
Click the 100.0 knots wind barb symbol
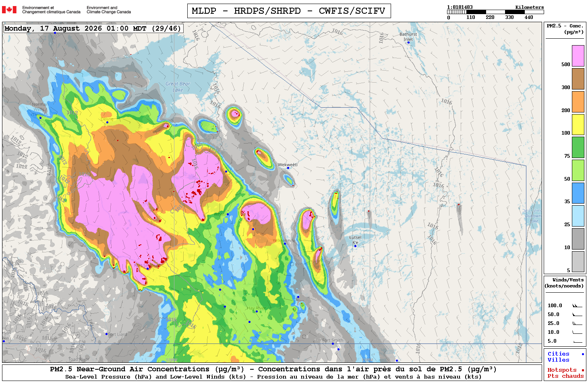pyautogui.click(x=577, y=306)
